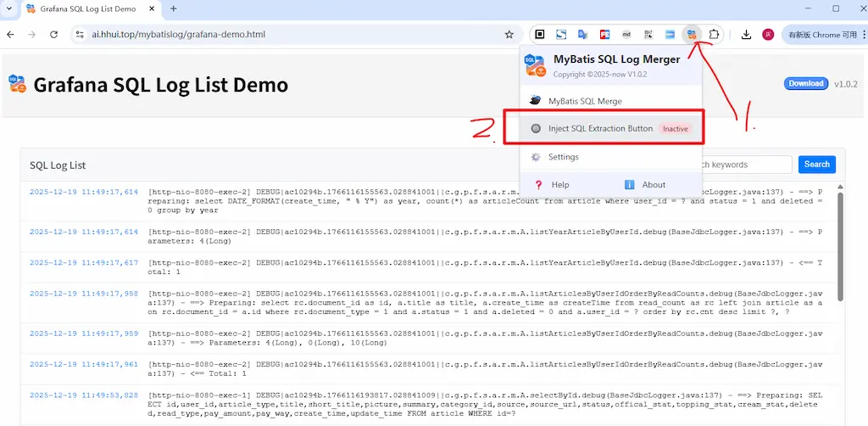Screen dimensions: 868x426
Task: Click the markdown 'md' extension icon
Action: (626, 35)
